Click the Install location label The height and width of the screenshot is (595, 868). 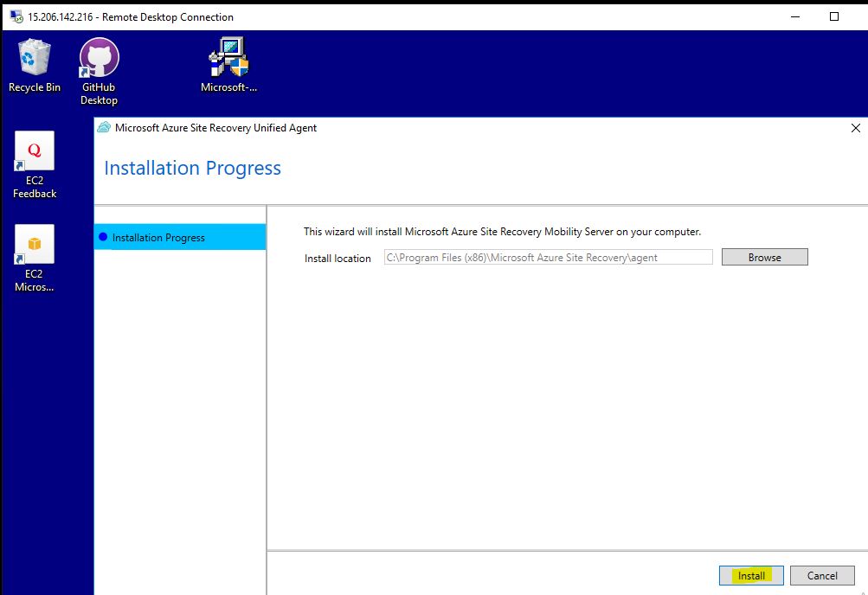tap(338, 258)
